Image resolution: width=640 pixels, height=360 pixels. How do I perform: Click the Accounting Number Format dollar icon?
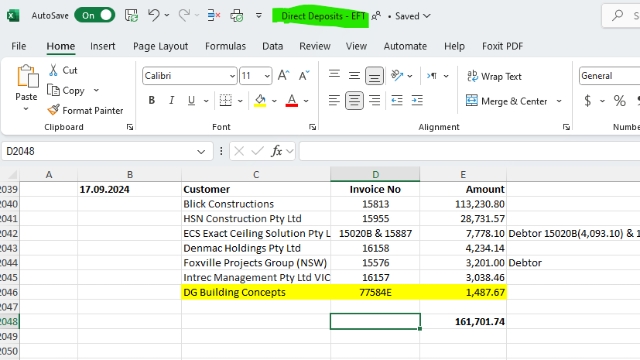pos(588,100)
